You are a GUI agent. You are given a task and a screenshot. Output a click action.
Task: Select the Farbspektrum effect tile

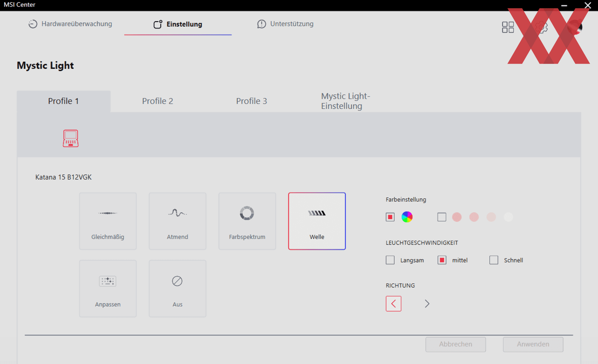(x=247, y=221)
